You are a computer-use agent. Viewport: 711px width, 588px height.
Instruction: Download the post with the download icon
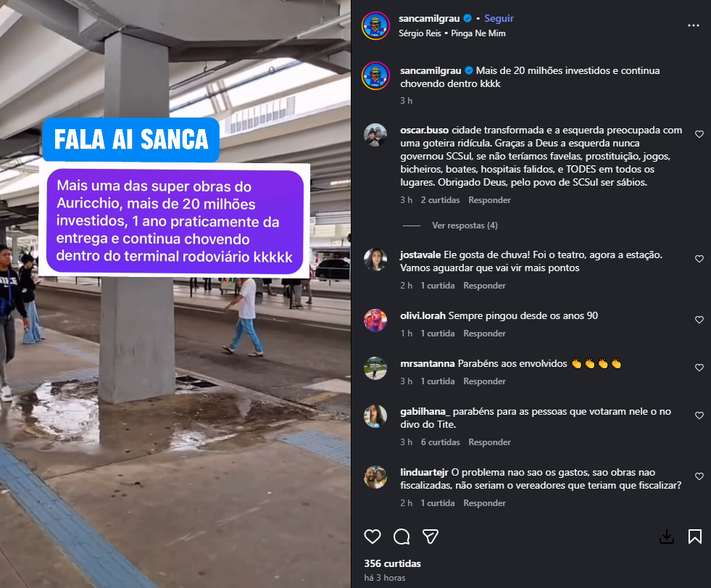coord(667,537)
